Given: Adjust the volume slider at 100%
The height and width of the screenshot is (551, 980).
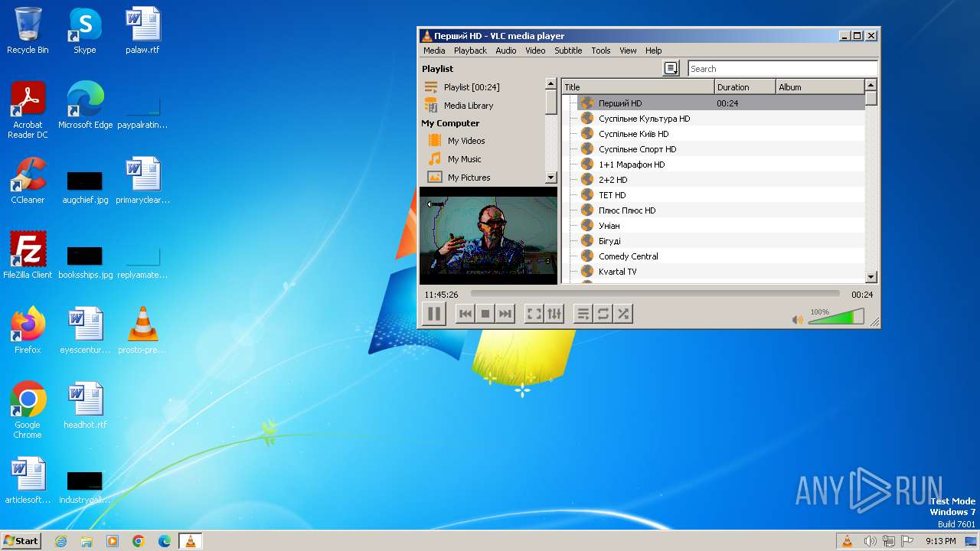Looking at the screenshot, I should point(836,317).
